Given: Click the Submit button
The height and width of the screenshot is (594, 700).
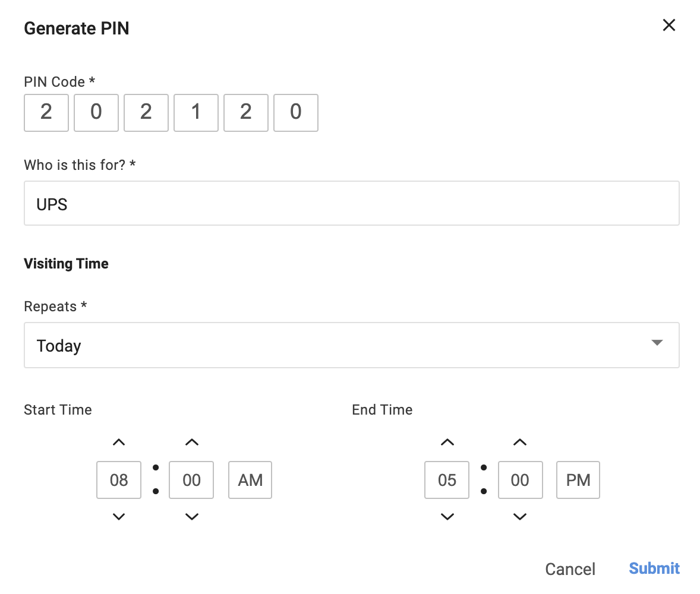Looking at the screenshot, I should [654, 568].
